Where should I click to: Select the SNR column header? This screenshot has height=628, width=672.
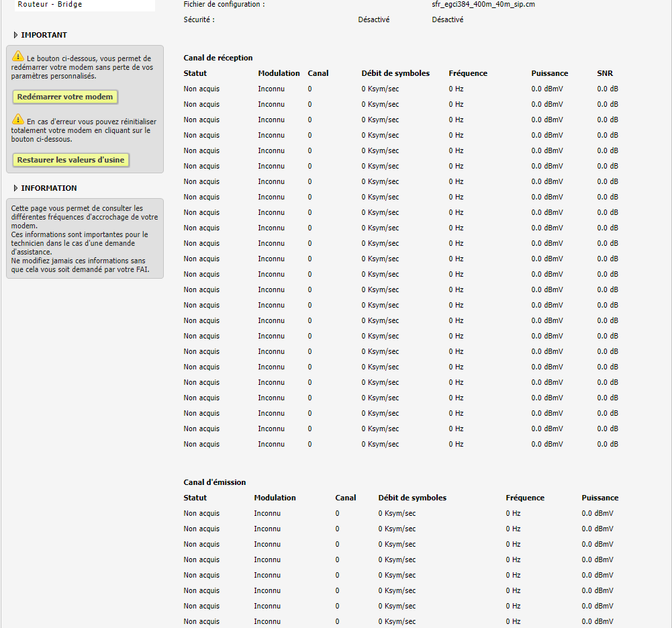pyautogui.click(x=605, y=73)
